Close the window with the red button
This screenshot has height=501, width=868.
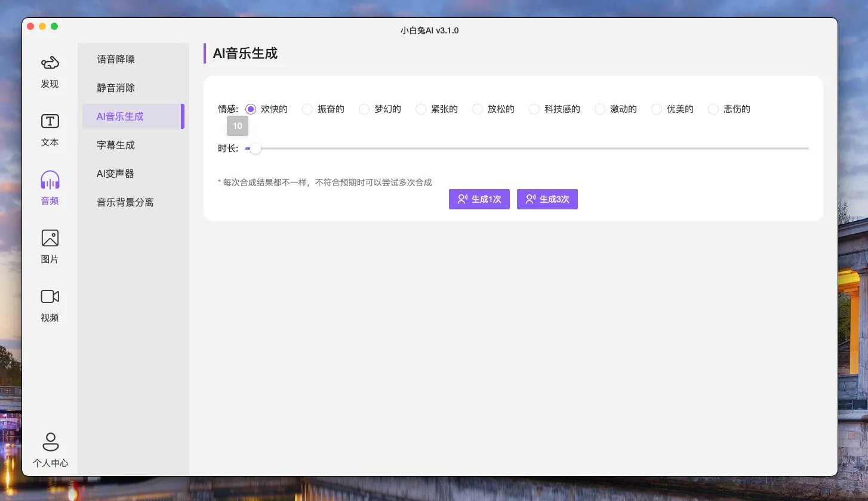click(x=30, y=26)
